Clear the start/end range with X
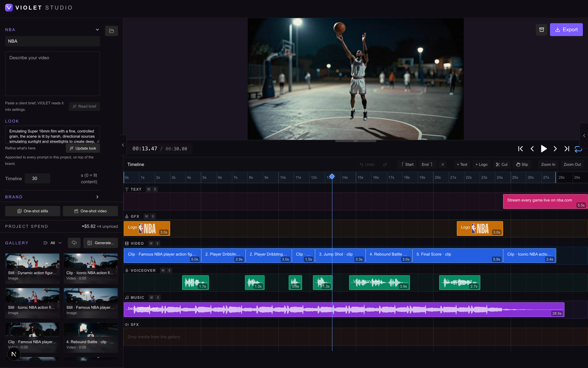Screen dimensions: 588x368 tap(443, 164)
